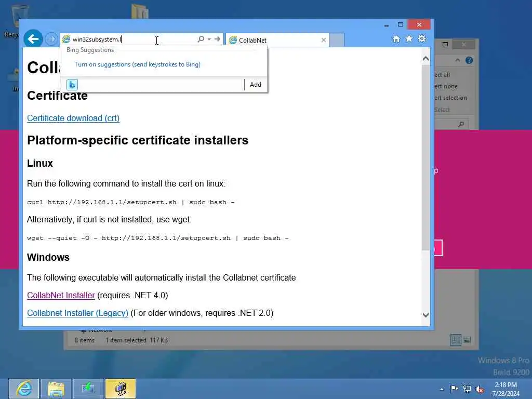Open the clock showing 2:18 PM

click(506, 389)
